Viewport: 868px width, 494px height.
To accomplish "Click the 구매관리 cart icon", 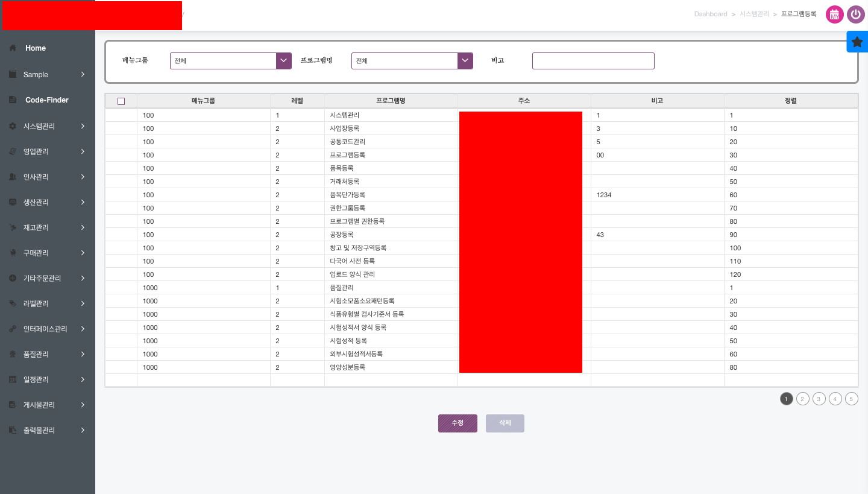I will coord(13,253).
